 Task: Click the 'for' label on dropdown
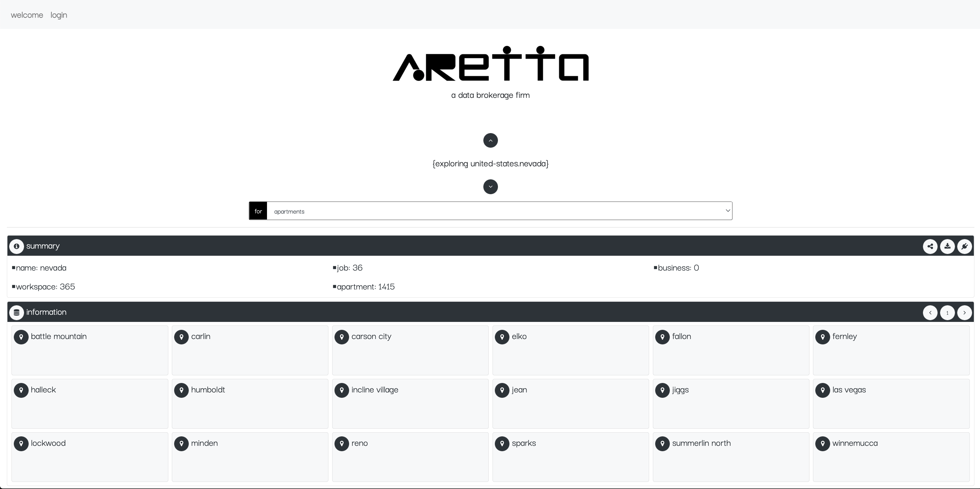(258, 211)
